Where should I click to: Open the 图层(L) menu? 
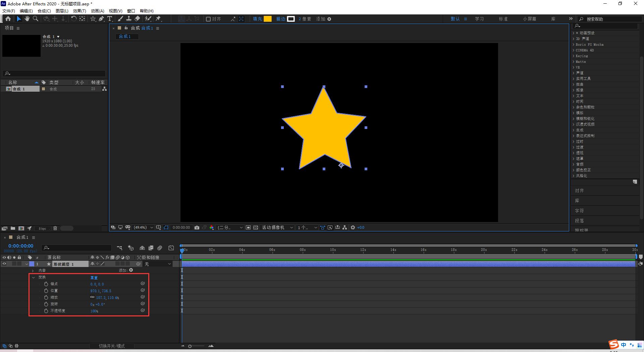[62, 11]
